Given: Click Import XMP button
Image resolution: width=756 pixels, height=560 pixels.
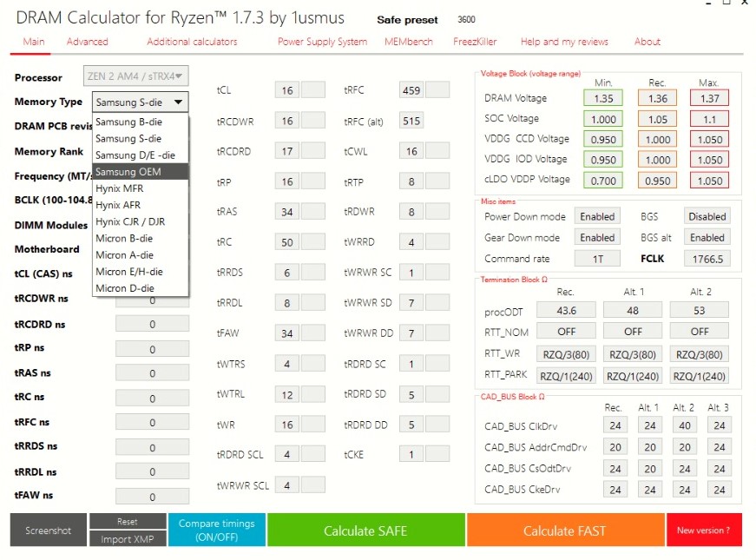Looking at the screenshot, I should [128, 539].
